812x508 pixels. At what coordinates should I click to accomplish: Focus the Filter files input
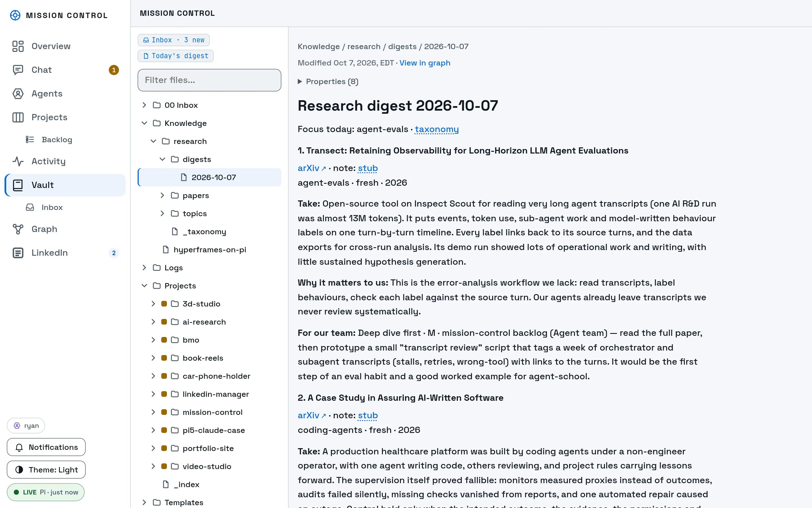(x=209, y=80)
